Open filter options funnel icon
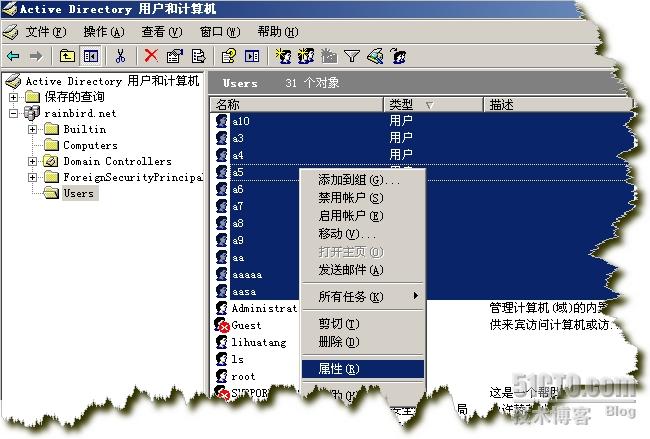Viewport: 650px width, 439px height. (x=352, y=56)
